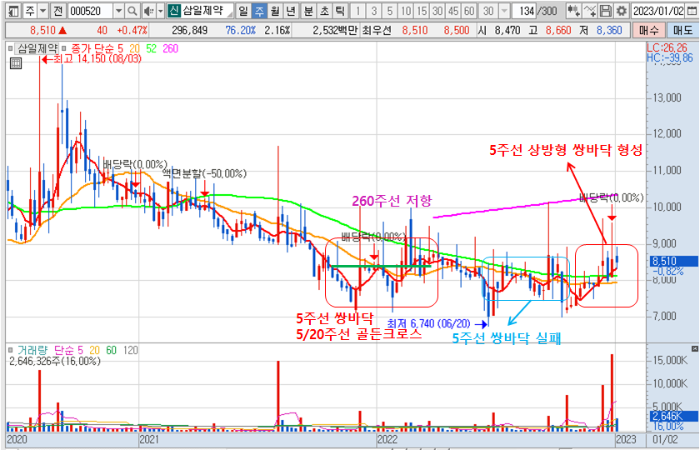700x450 pixels.
Task: Click the 거래량 volume panel legend
Action: (x=34, y=350)
